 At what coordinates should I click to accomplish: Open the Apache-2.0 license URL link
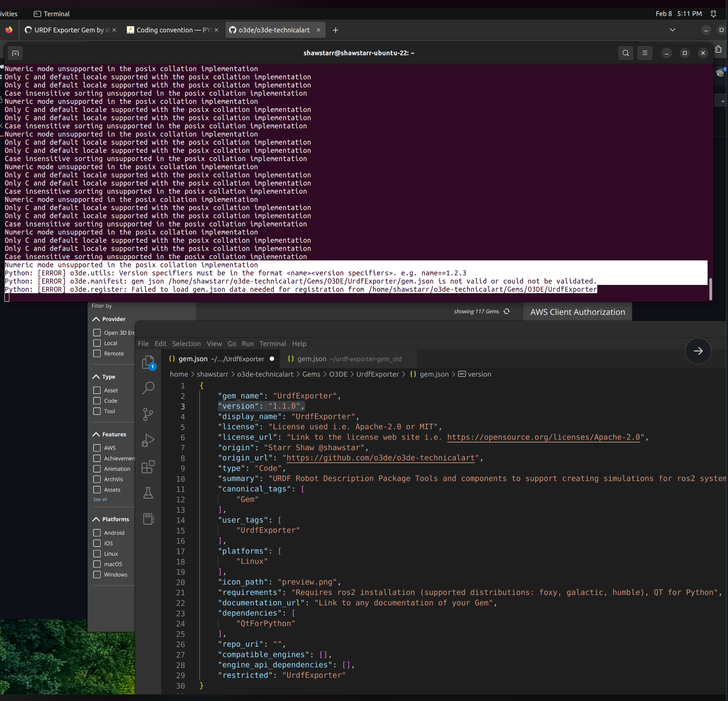pyautogui.click(x=544, y=437)
